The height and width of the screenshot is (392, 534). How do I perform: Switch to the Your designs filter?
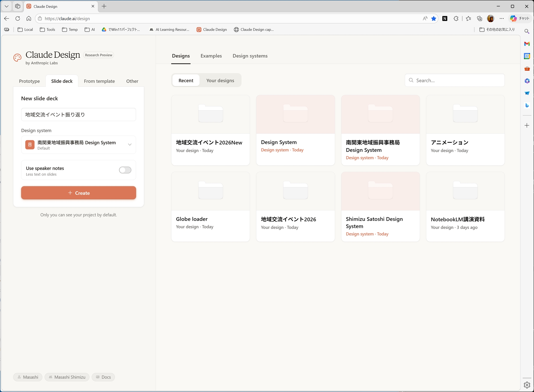[220, 80]
